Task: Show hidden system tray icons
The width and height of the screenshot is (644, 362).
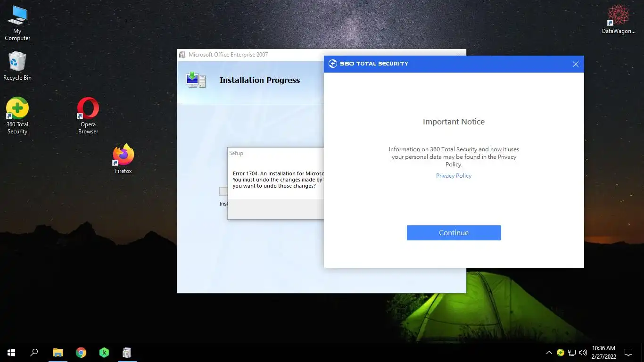Action: pos(549,353)
